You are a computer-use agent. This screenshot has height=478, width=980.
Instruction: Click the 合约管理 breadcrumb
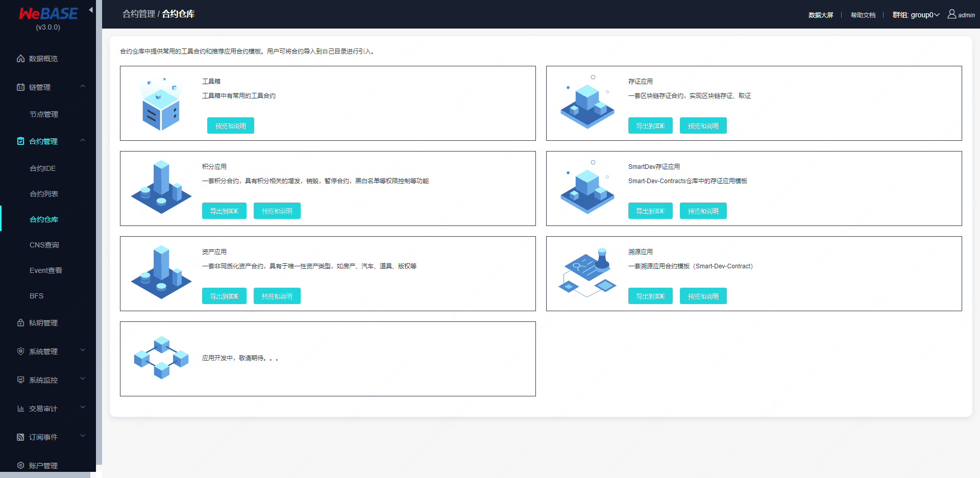(139, 14)
